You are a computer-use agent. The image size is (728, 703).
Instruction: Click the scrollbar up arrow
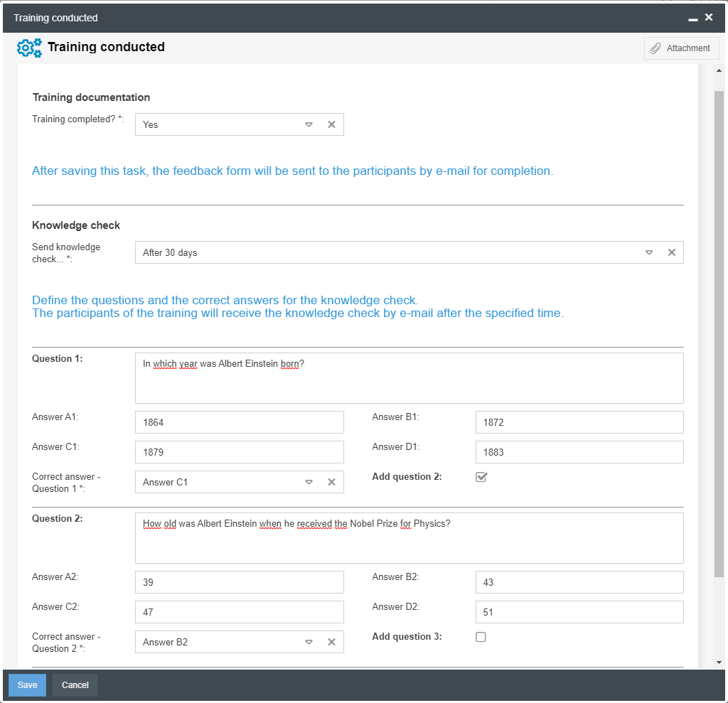(x=719, y=70)
